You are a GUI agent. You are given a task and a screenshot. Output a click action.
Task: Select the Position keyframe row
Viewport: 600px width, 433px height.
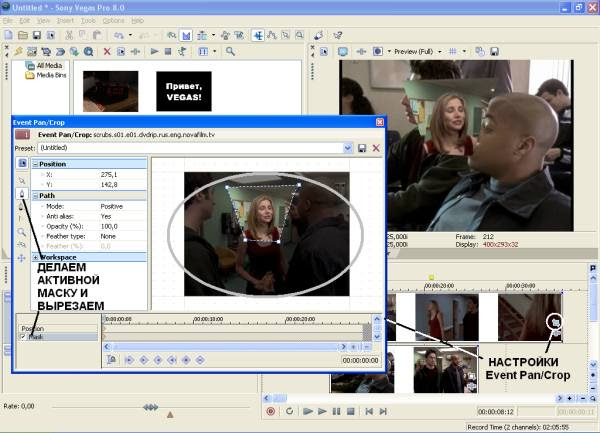(59, 329)
